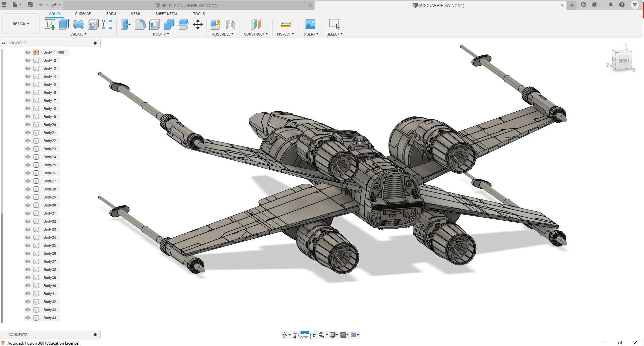644x346 pixels.
Task: Close the MCQUARRIE XWING document tab
Action: [562, 5]
